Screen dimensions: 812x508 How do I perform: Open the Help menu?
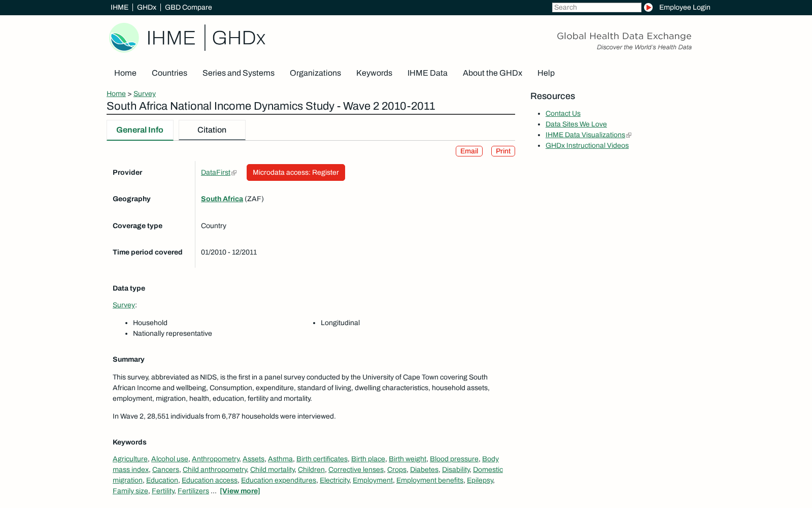pyautogui.click(x=546, y=73)
